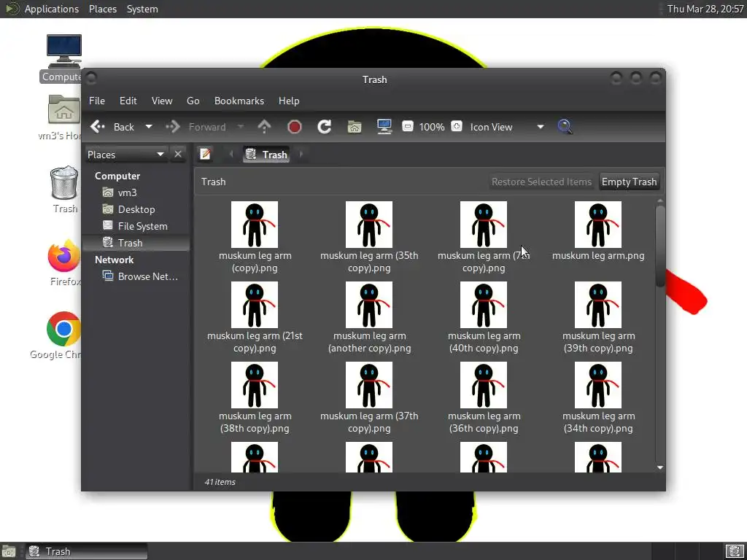Select Trash in the Places sidebar
747x560 pixels.
click(x=136, y=243)
